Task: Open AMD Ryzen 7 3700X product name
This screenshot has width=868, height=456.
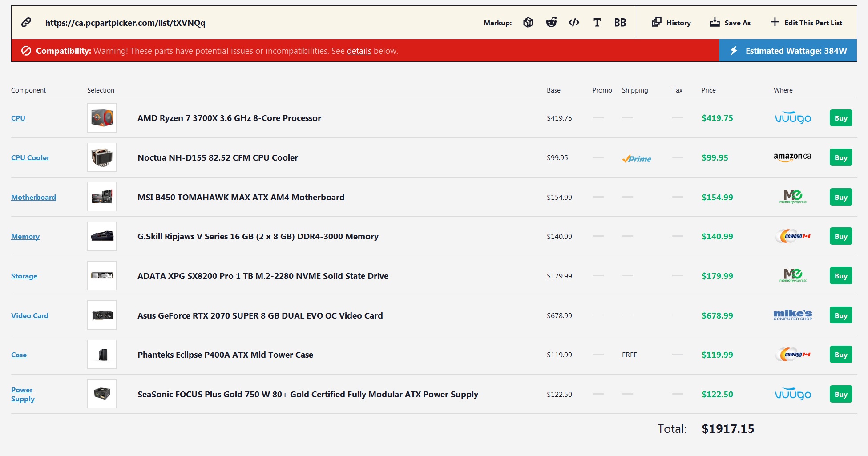Action: [229, 118]
